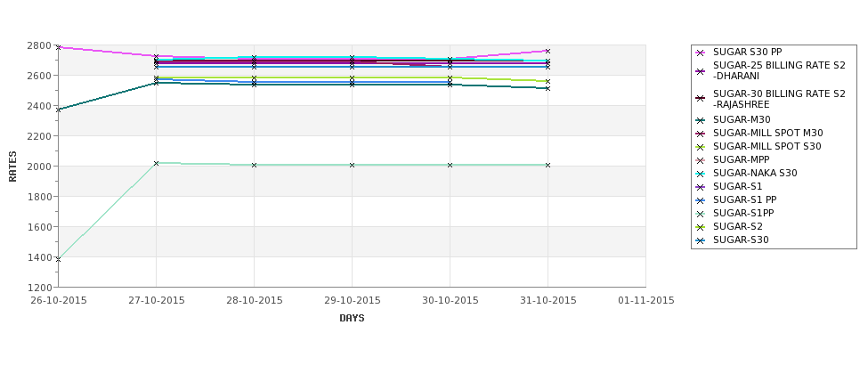Viewport: 868px width, 382px height.
Task: Click the DAYS axis title
Action: tap(352, 319)
